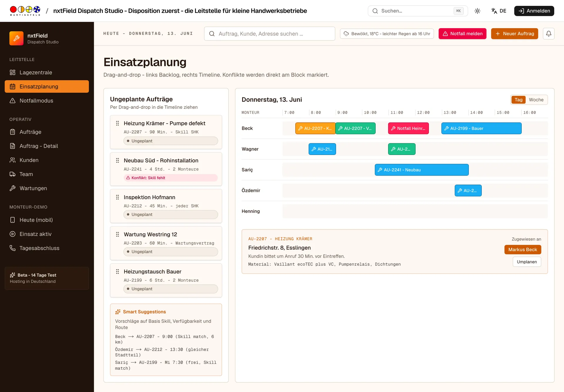Click the Einsatz aktiv play icon

pyautogui.click(x=12, y=234)
